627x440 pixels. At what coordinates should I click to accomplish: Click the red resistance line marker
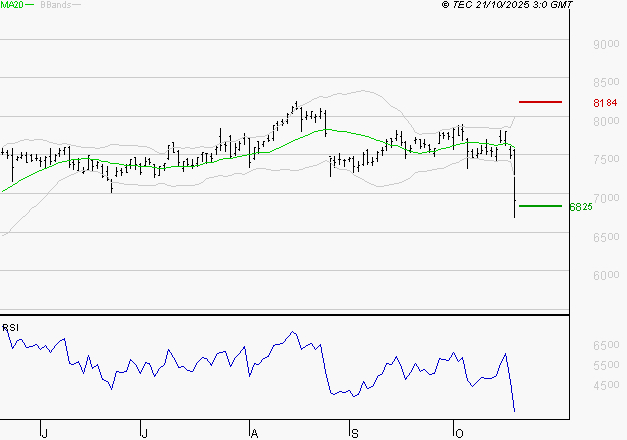pyautogui.click(x=540, y=102)
